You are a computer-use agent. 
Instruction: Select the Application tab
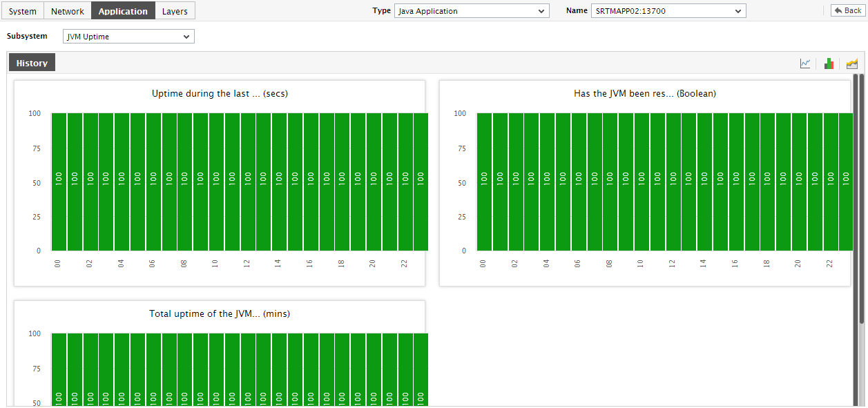pos(123,11)
